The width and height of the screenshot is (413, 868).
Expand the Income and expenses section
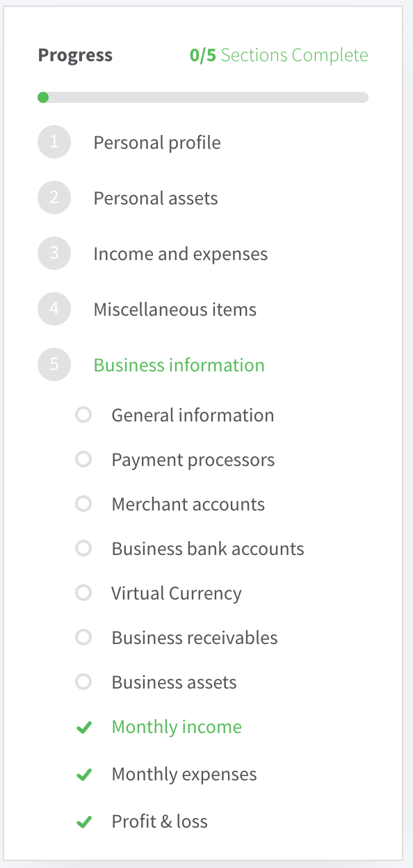(181, 254)
